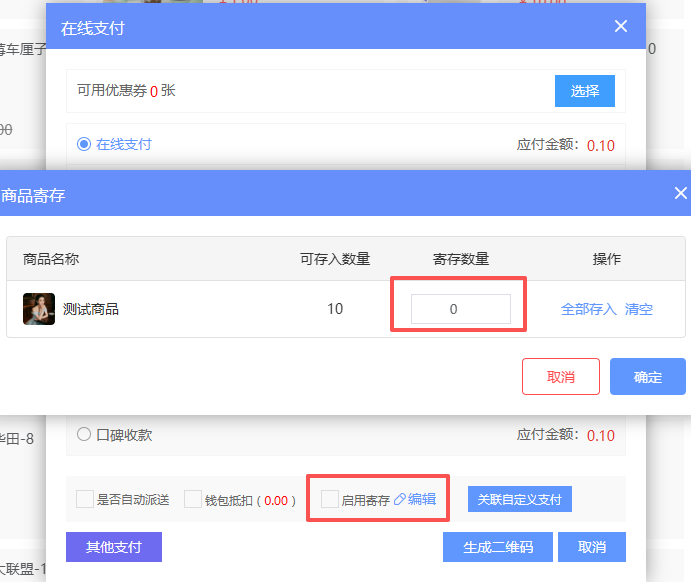Viewport: 691px width, 582px height.
Task: Click the 全部存入 link
Action: coord(588,309)
